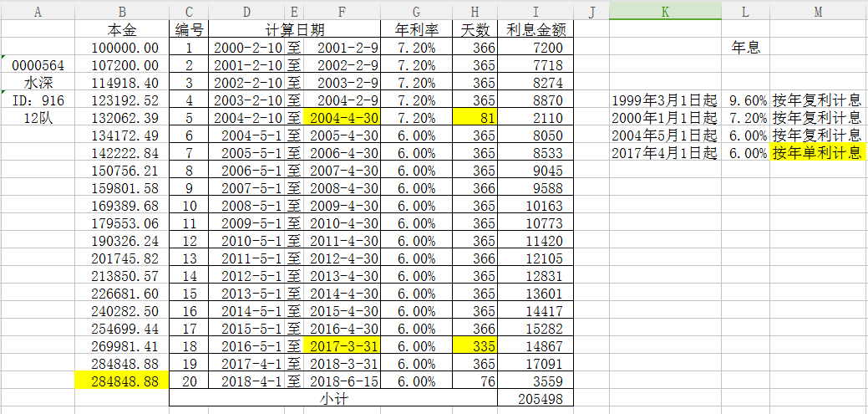Click the highlighted 按年单利计息 cell
The height and width of the screenshot is (414, 868).
coord(818,153)
